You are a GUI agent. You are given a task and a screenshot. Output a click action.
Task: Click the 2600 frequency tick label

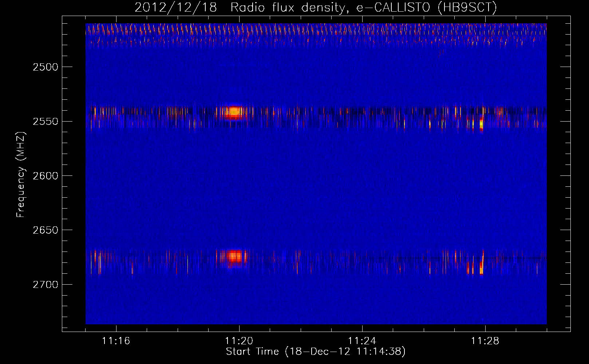[46, 176]
